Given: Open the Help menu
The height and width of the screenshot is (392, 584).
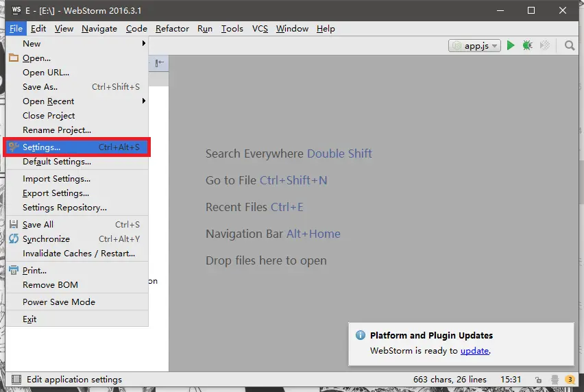Looking at the screenshot, I should pos(326,29).
